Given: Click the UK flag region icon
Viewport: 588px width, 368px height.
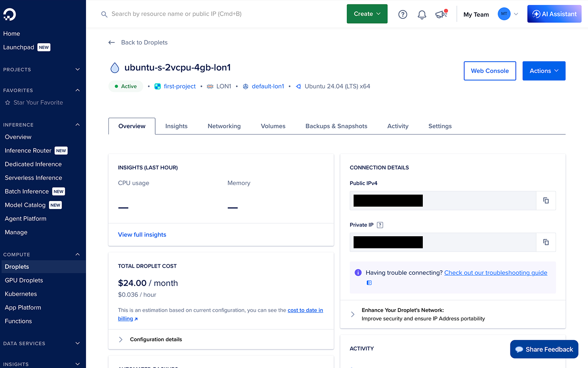Looking at the screenshot, I should click(210, 86).
